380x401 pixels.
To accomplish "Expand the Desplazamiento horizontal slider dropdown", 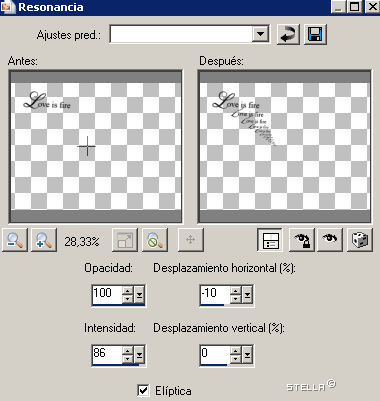I will click(247, 295).
